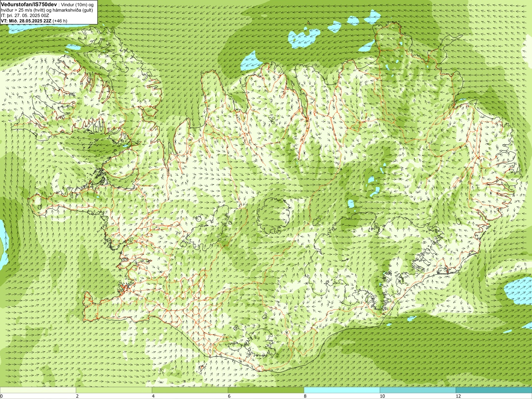Click the teal 10–12 m/s legend swatch
Image resolution: width=532 pixels, height=399 pixels.
(418, 390)
